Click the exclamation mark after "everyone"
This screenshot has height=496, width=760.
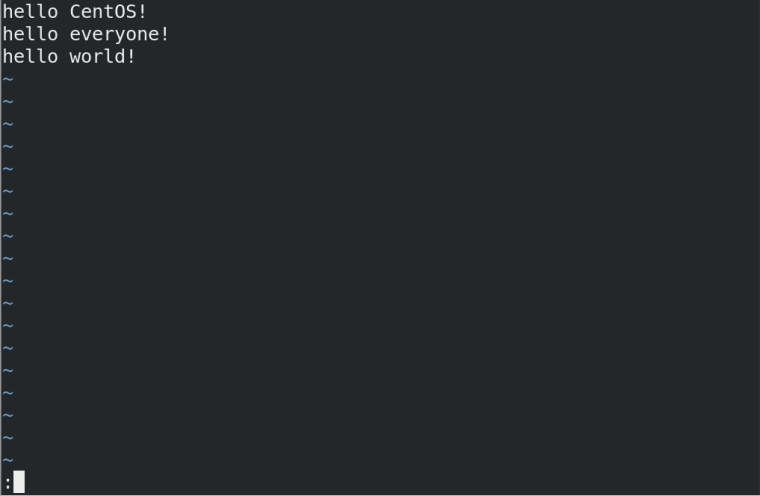click(164, 34)
